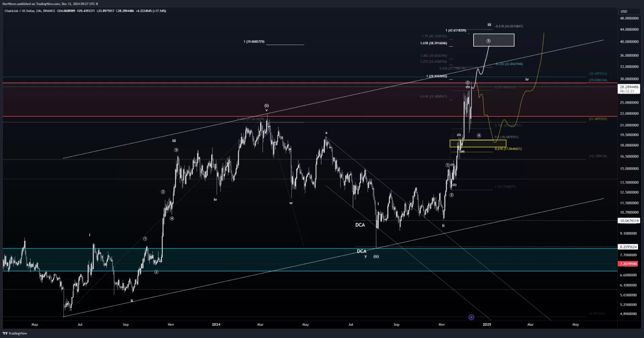Click circled 3 wave marker at recent high
644x338 pixels.
(467, 82)
